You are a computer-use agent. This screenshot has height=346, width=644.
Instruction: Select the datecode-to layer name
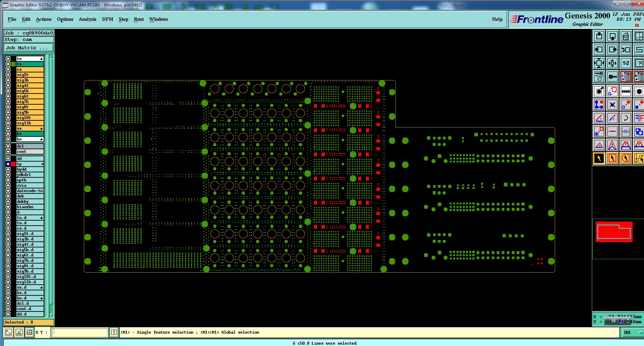coord(30,191)
